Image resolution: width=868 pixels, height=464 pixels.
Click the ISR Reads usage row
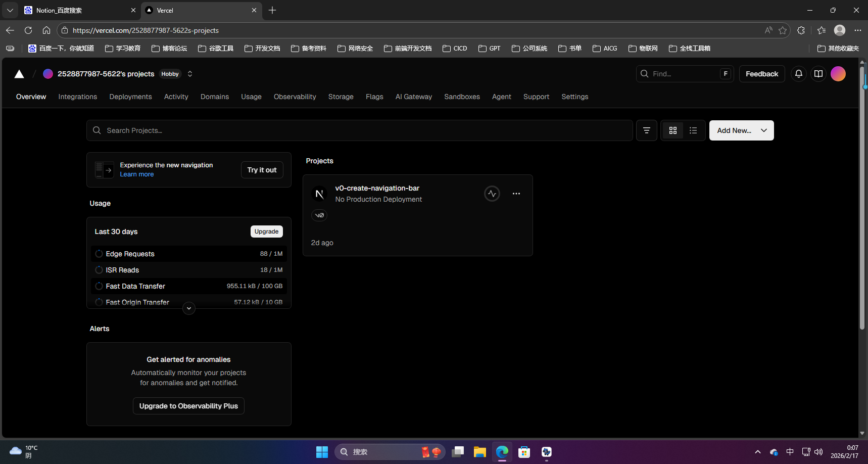coord(189,270)
